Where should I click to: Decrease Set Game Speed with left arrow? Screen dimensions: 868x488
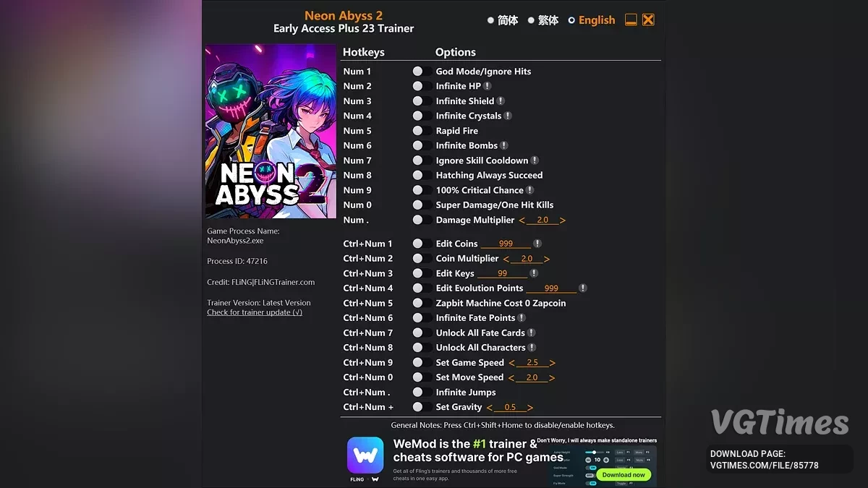(x=511, y=363)
